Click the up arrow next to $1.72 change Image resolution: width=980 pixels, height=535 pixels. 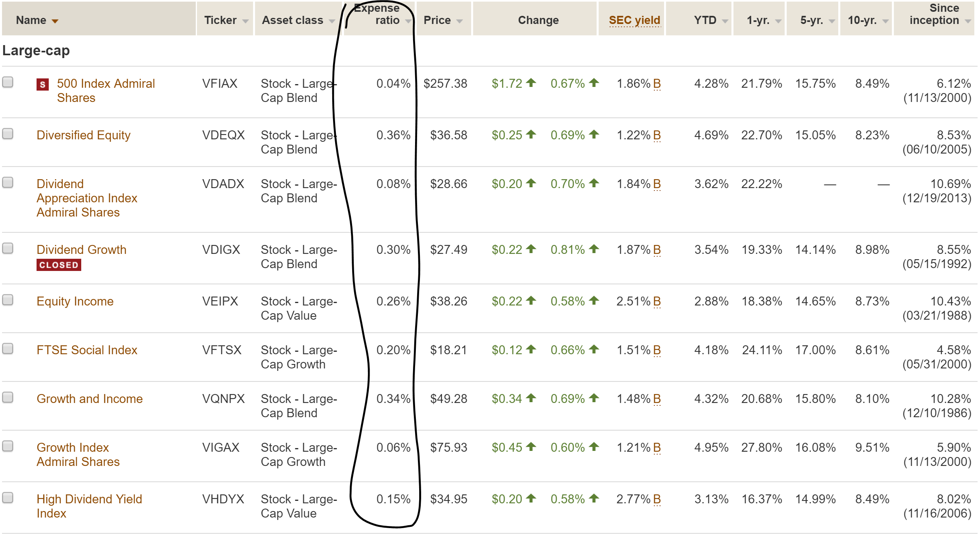[531, 83]
